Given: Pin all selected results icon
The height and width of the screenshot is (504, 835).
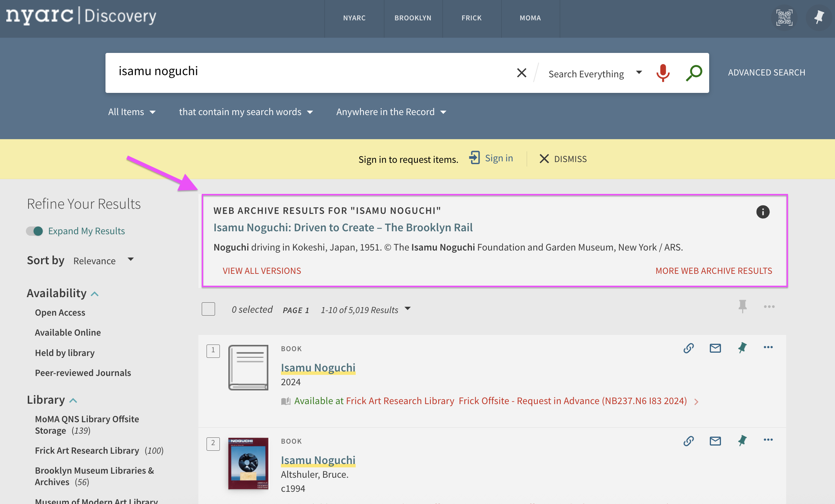Looking at the screenshot, I should point(742,306).
